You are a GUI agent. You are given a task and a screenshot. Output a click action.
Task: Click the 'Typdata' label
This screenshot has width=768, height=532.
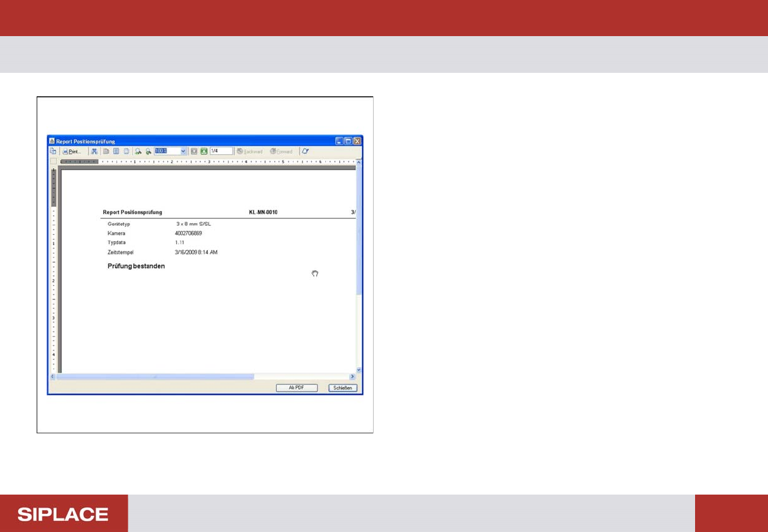pyautogui.click(x=117, y=242)
